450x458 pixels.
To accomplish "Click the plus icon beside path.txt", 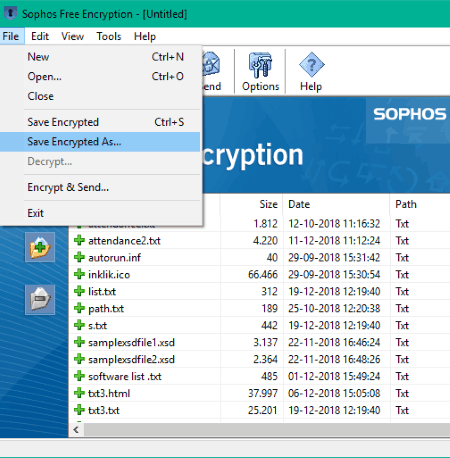I will click(79, 308).
